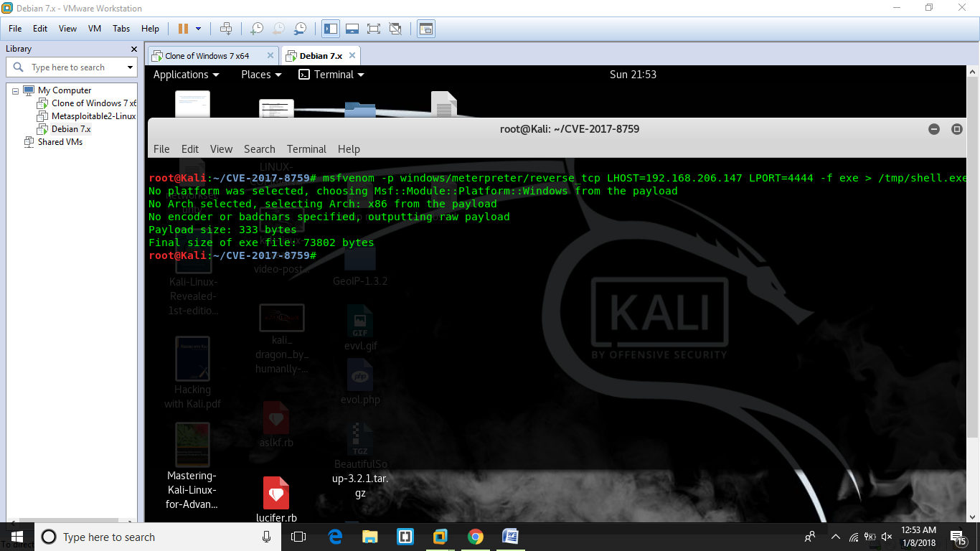Click the aslkf.rb desktop file
980x551 pixels.
[276, 425]
